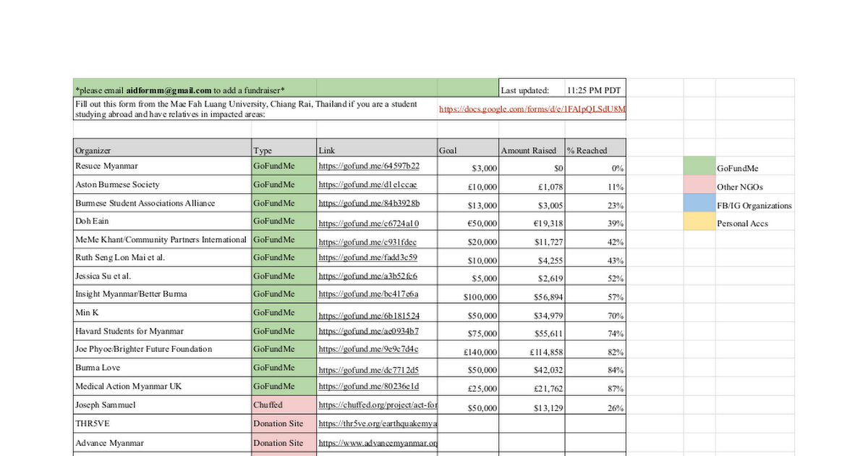
Task: Select the 'Last updated:' label cell
Action: [532, 88]
